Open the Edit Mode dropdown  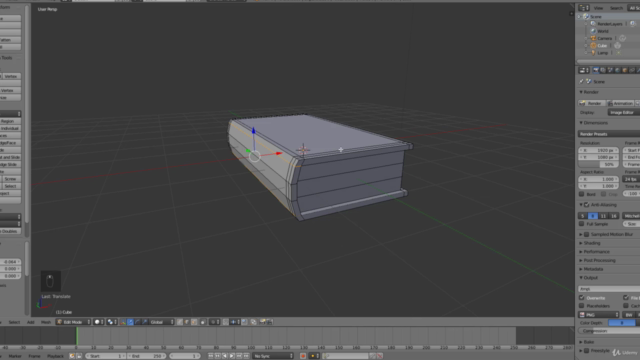click(73, 322)
